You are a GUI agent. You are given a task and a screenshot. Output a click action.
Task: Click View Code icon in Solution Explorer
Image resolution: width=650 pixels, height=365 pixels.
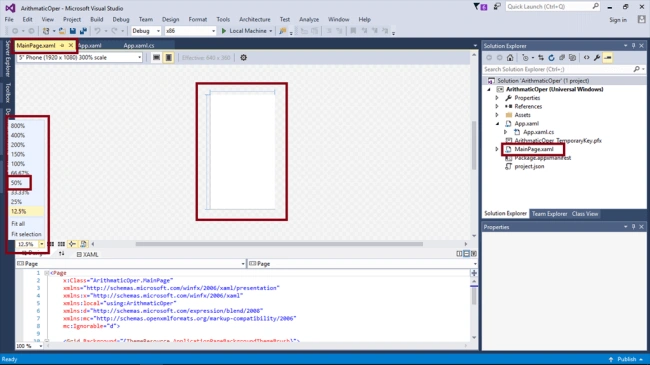tap(587, 58)
